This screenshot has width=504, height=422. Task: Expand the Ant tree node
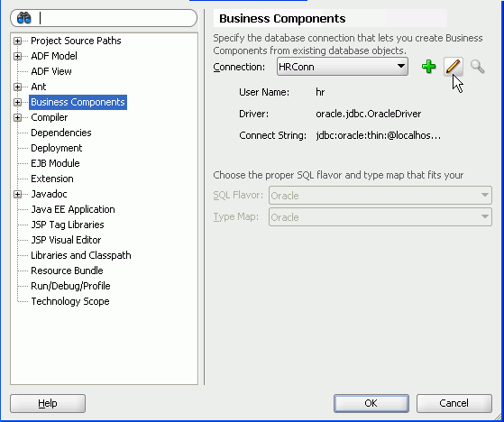(18, 87)
